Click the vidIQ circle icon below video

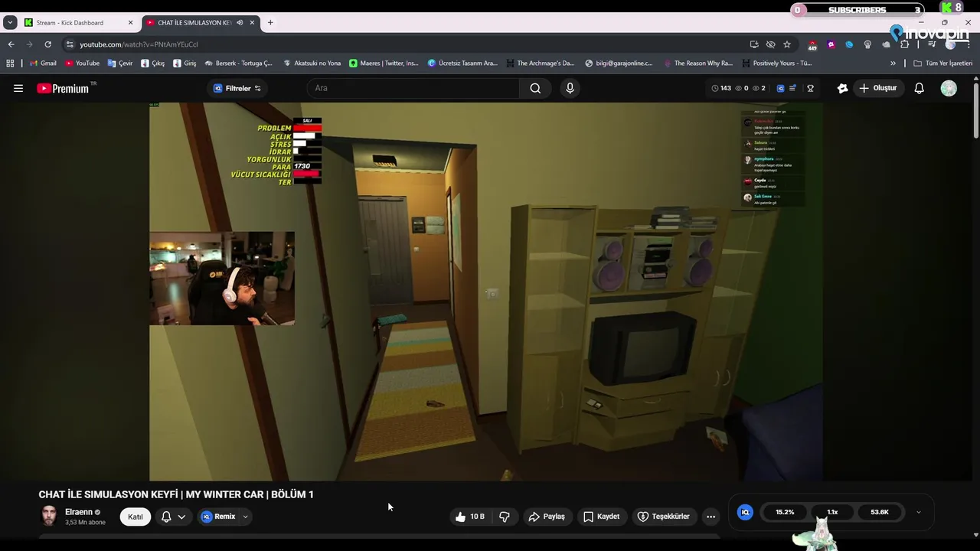(745, 512)
